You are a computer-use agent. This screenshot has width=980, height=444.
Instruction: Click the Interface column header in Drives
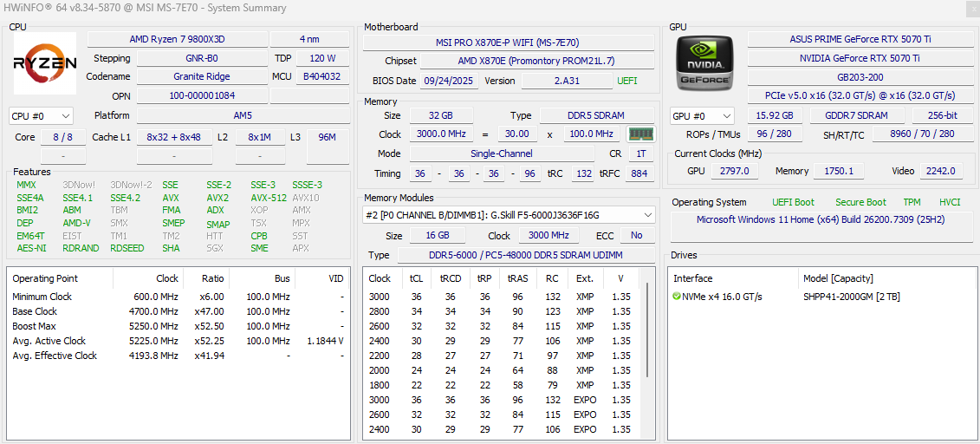click(x=693, y=278)
